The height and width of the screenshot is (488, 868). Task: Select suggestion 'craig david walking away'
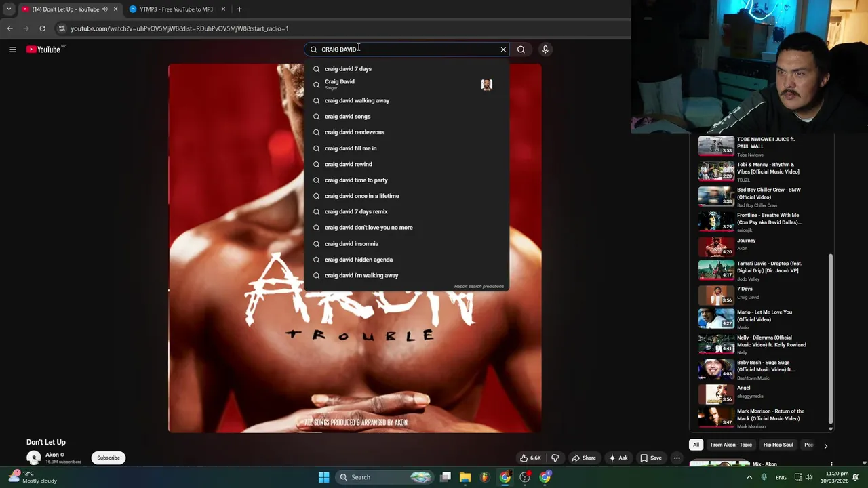[407, 101]
